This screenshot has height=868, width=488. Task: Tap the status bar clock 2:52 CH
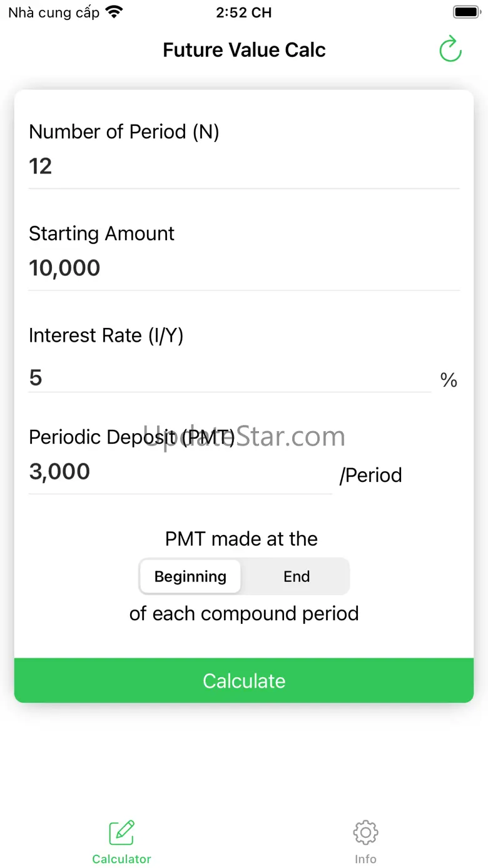244,13
